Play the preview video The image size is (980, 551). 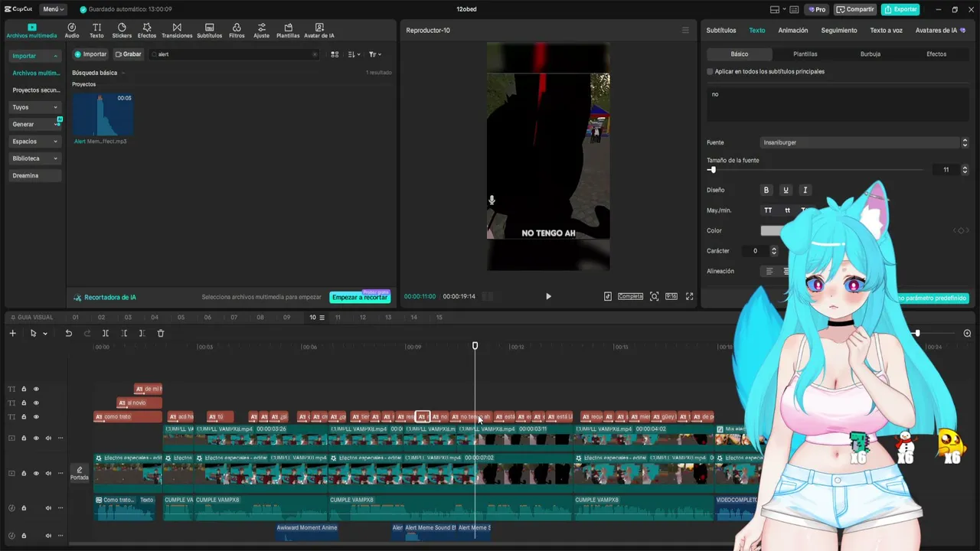(548, 296)
